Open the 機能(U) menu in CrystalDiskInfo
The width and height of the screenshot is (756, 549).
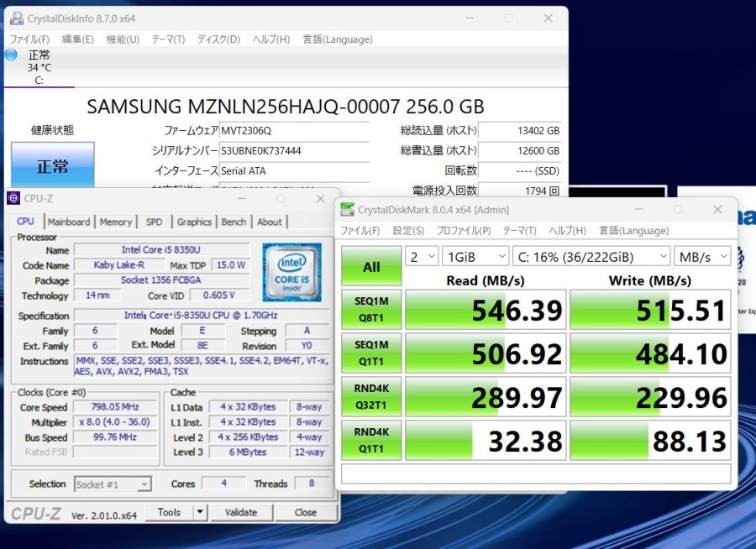(123, 39)
